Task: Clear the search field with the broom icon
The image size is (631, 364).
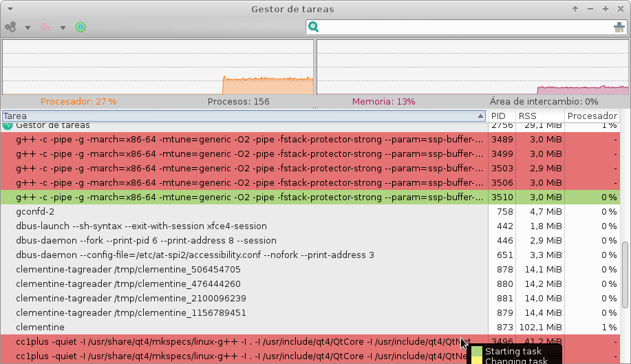Action: click(x=619, y=27)
